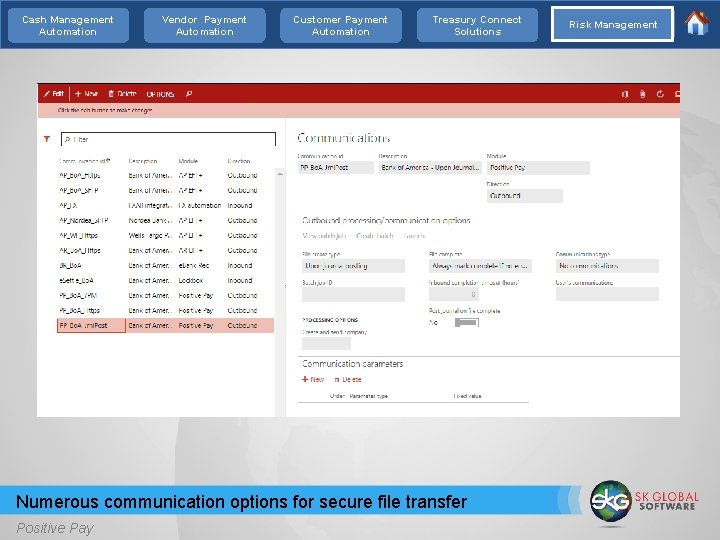The width and height of the screenshot is (720, 540).
Task: Select the PP_BoA_7PM row
Action: 166,296
